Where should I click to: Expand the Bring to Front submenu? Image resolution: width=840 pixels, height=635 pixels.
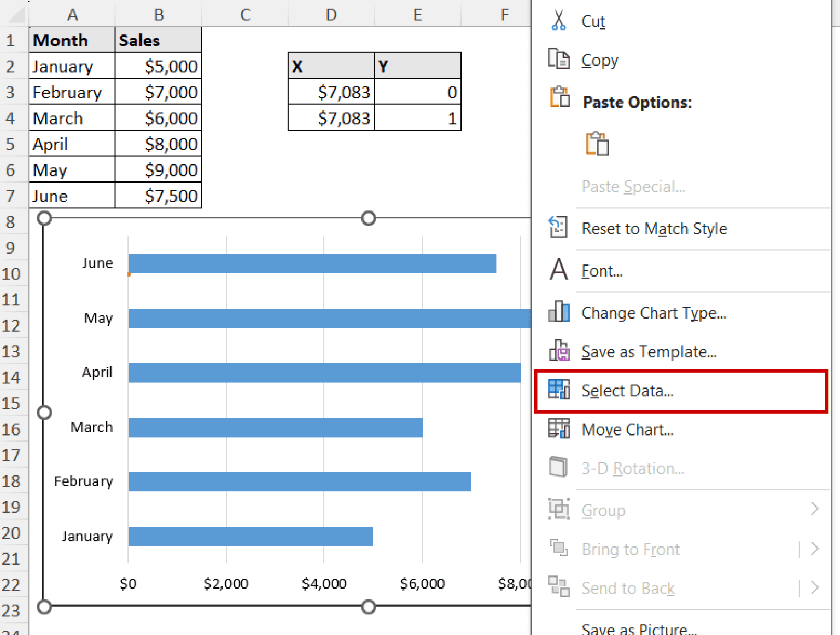(815, 549)
